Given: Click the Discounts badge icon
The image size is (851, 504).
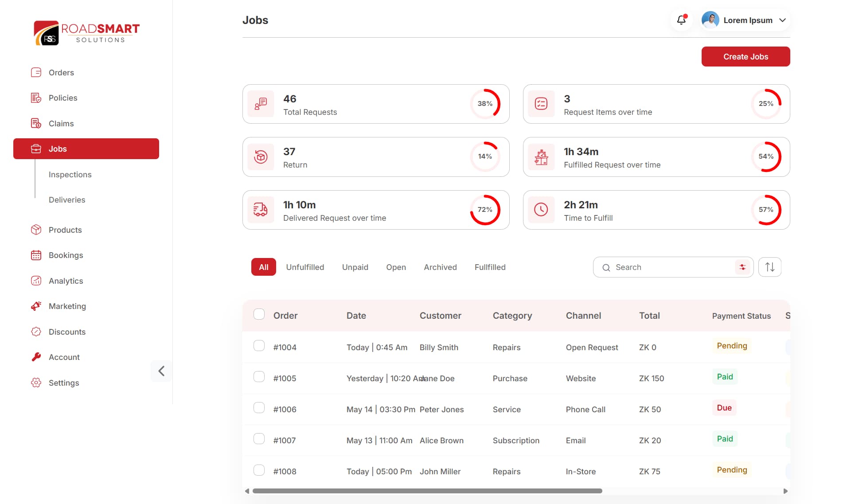Looking at the screenshot, I should tap(36, 332).
